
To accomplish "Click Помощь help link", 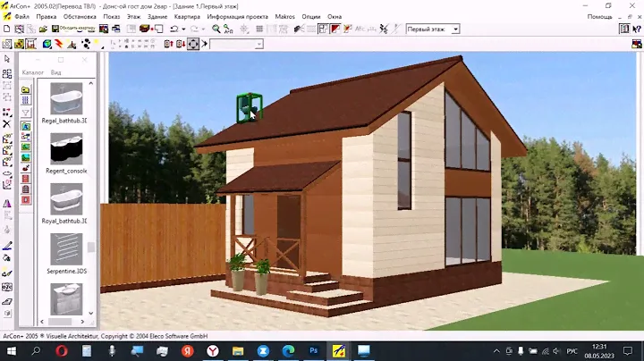I will [x=599, y=16].
